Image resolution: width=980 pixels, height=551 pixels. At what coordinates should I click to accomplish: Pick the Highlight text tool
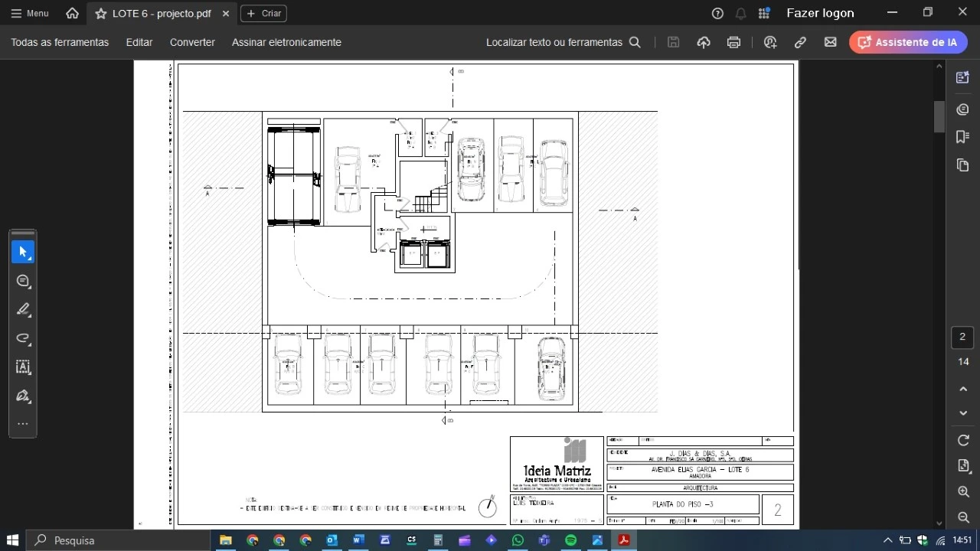click(x=23, y=310)
